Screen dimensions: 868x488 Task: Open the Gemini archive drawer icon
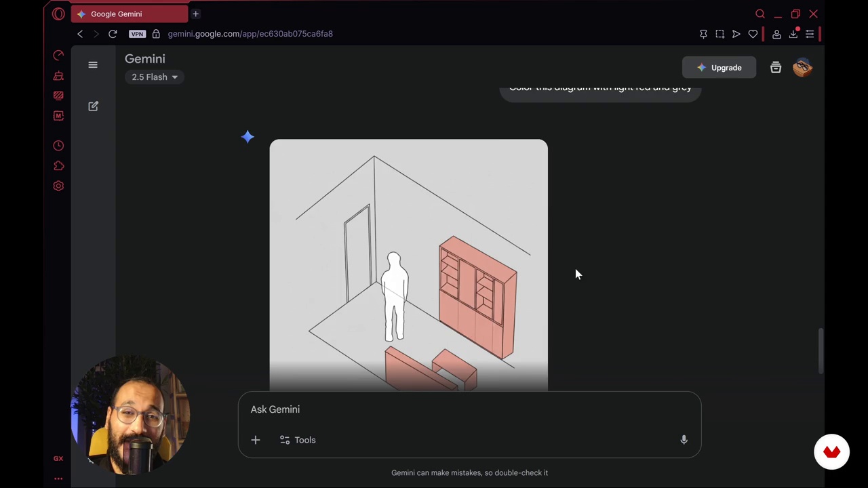pyautogui.click(x=776, y=68)
